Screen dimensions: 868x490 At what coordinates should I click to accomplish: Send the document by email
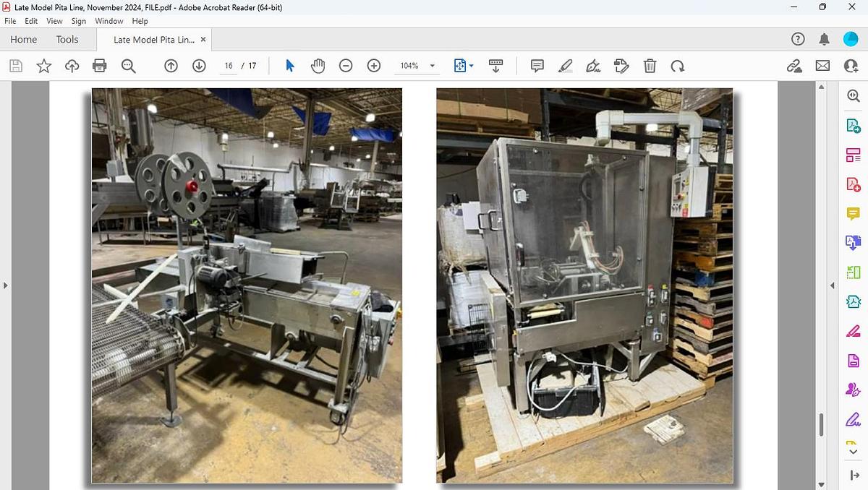click(822, 65)
